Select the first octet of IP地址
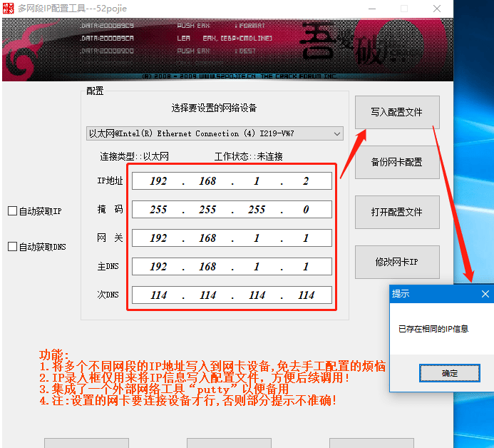This screenshot has height=448, width=494. [158, 181]
